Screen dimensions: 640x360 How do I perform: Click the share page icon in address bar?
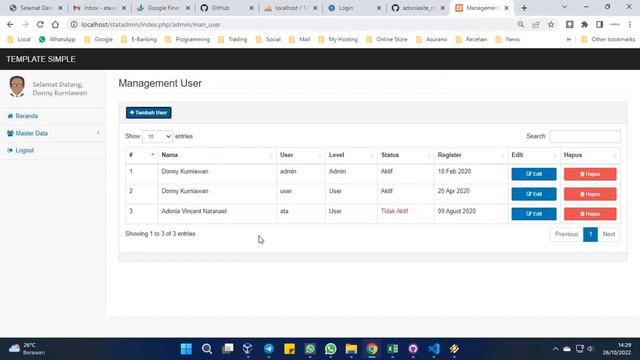[536, 24]
